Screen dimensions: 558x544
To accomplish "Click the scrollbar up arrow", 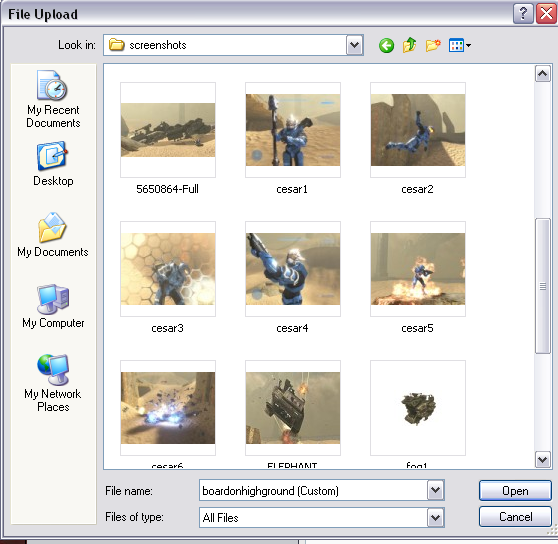I will (543, 74).
